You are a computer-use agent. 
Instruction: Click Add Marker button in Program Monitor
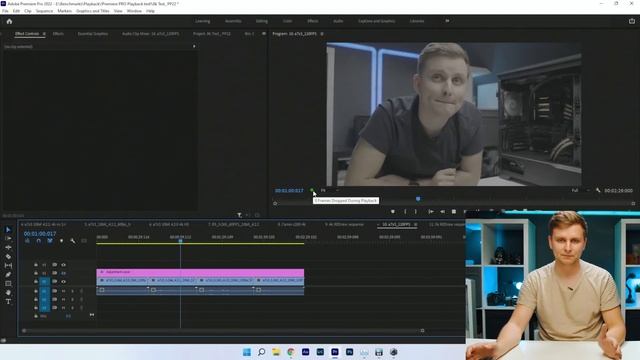point(393,211)
